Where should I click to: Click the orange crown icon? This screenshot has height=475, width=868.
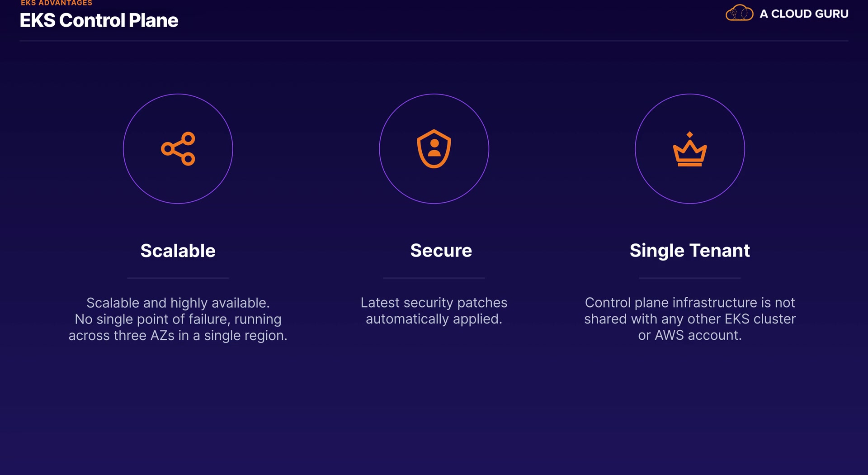pyautogui.click(x=689, y=150)
